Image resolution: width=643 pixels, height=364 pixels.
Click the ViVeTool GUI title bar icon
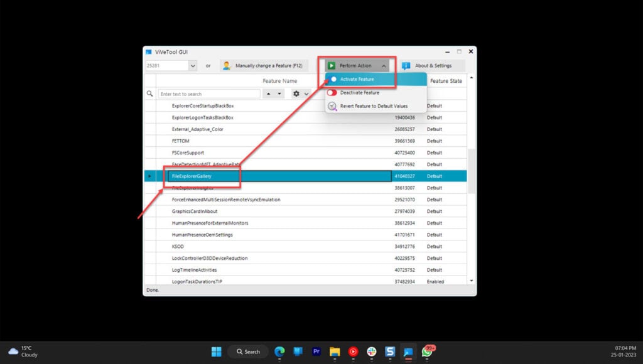(x=148, y=52)
